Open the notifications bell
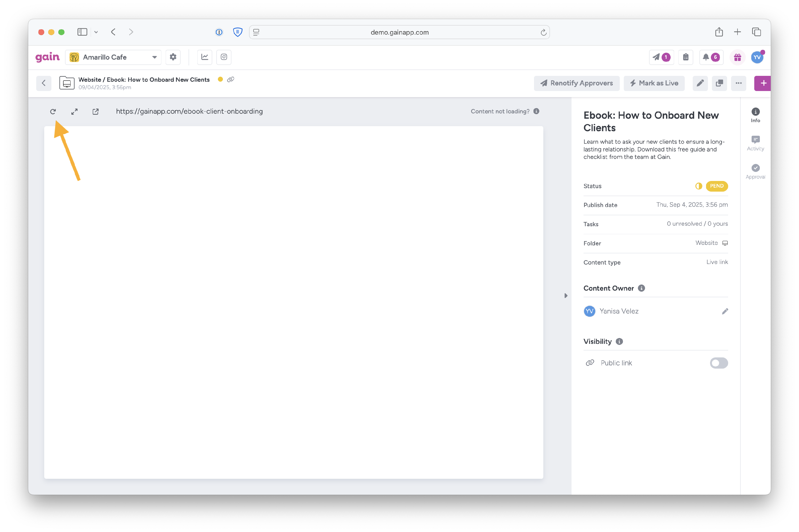This screenshot has width=799, height=532. (x=711, y=57)
